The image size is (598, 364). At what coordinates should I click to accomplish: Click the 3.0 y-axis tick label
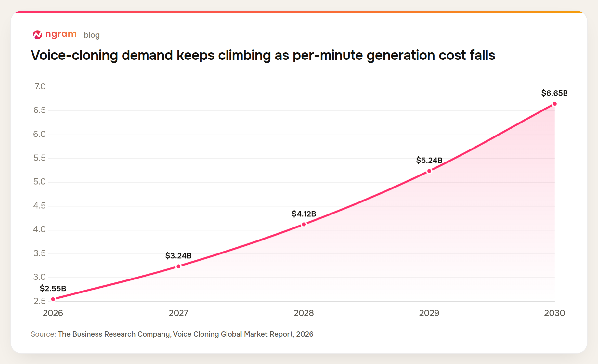click(40, 277)
